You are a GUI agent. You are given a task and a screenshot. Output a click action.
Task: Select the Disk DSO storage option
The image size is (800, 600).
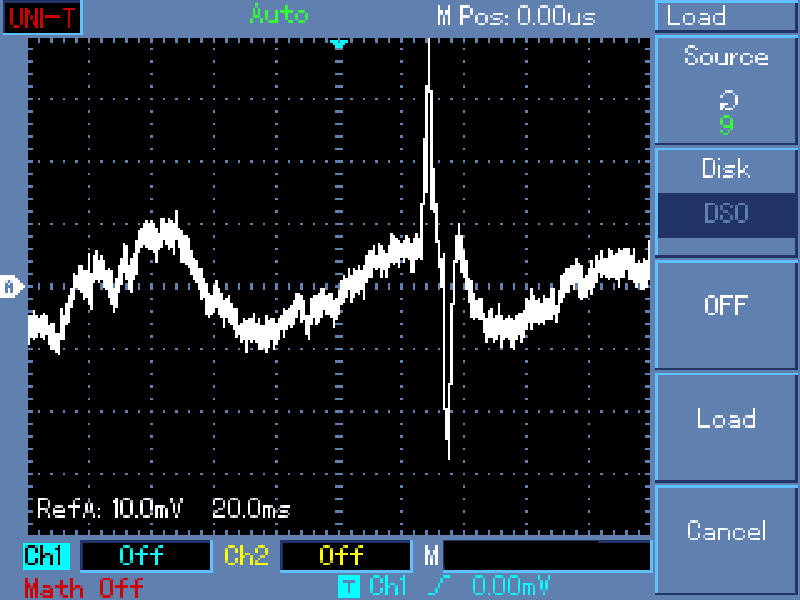pyautogui.click(x=726, y=203)
